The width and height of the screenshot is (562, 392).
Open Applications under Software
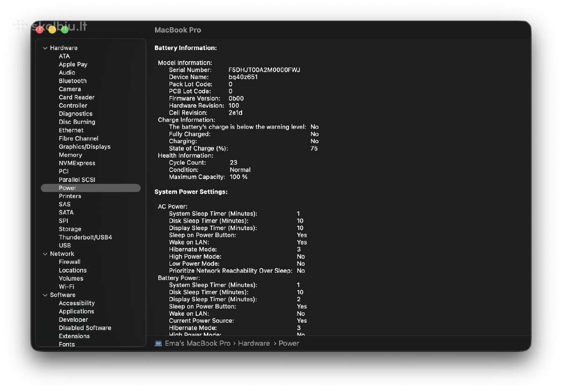coord(76,312)
